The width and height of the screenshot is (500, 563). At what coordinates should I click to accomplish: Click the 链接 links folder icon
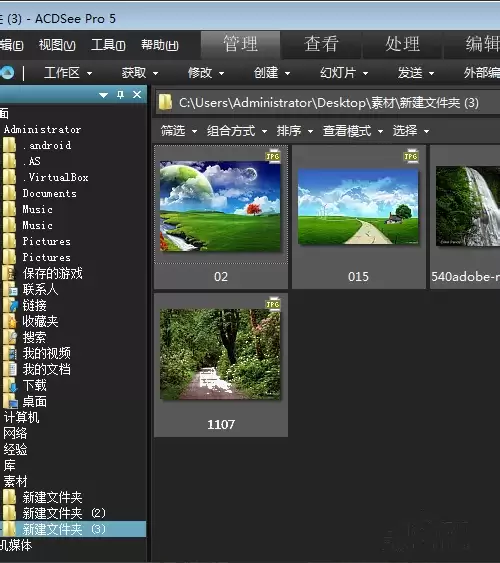coord(10,306)
